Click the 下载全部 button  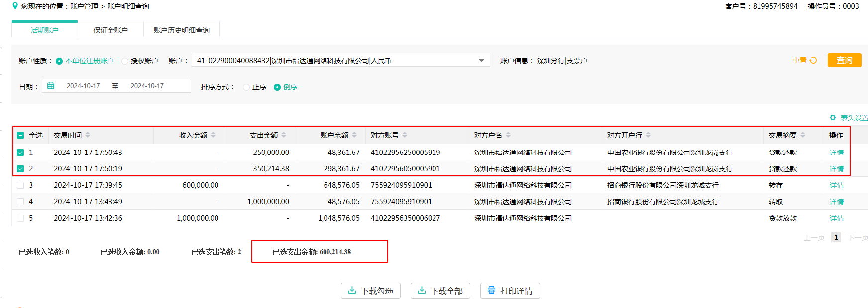click(x=440, y=291)
